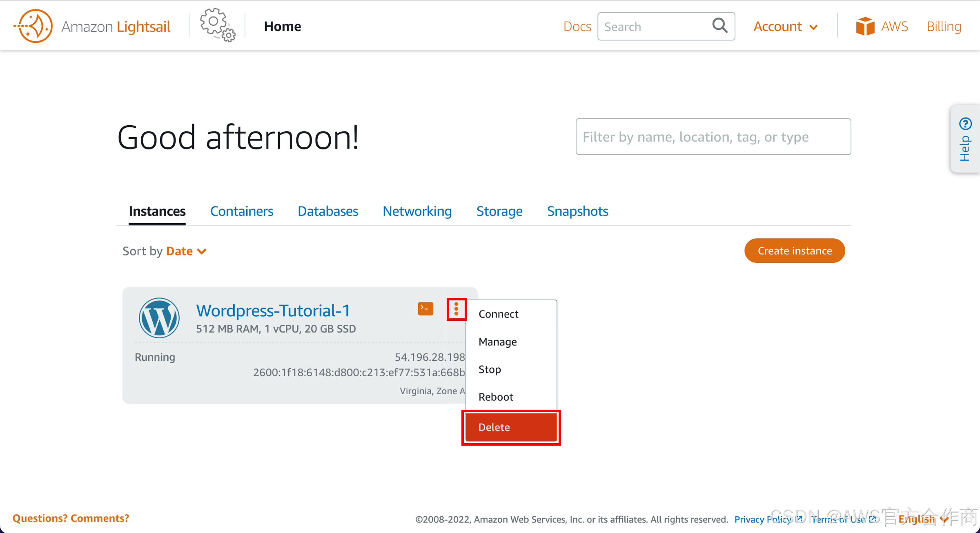
Task: Select Delete from the context menu
Action: [511, 427]
